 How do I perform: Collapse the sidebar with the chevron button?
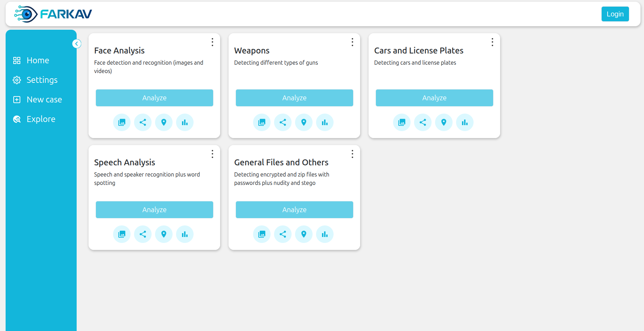pos(77,44)
